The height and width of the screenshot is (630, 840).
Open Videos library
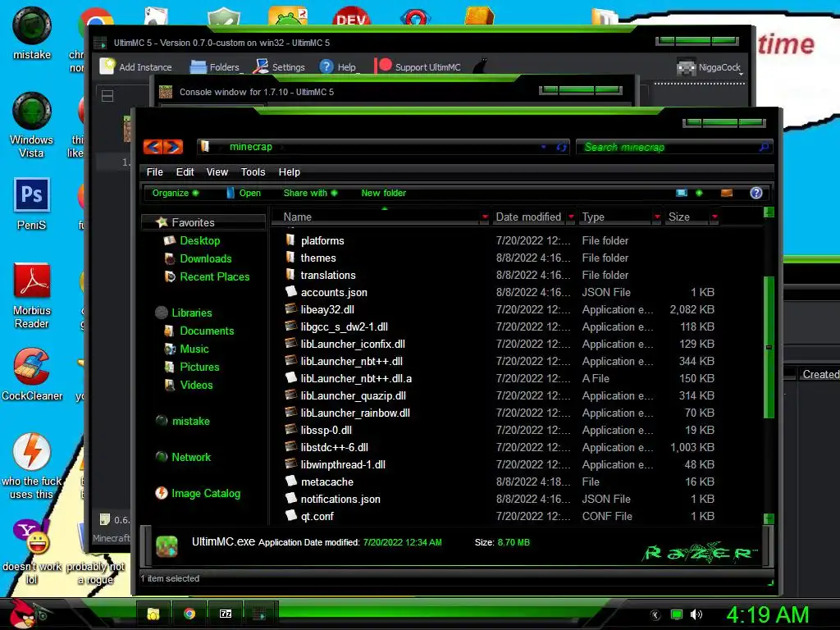click(x=196, y=386)
